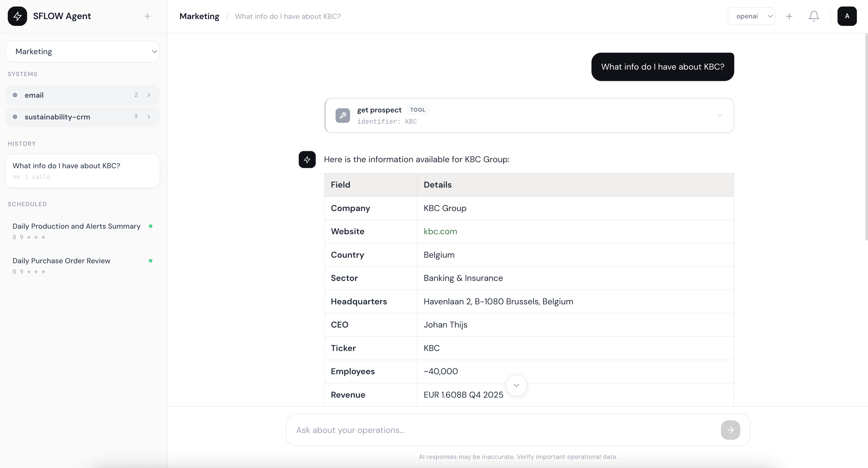The image size is (868, 468).
Task: Open the chat titled What info do I have about KBC
Action: [82, 170]
